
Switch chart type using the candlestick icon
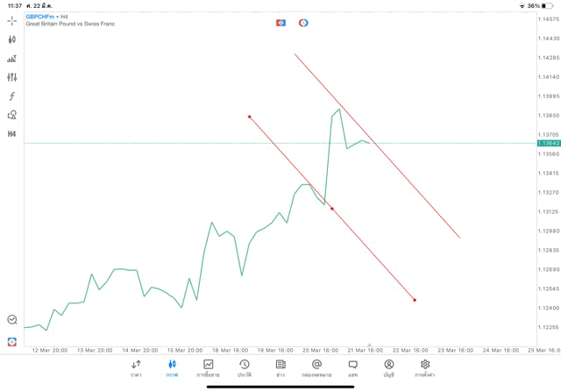pos(12,39)
